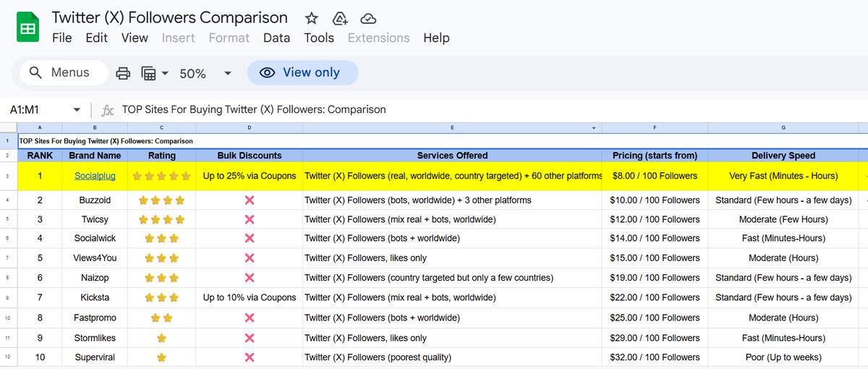The image size is (868, 369).
Task: Star this spreadsheet
Action: pyautogui.click(x=311, y=18)
